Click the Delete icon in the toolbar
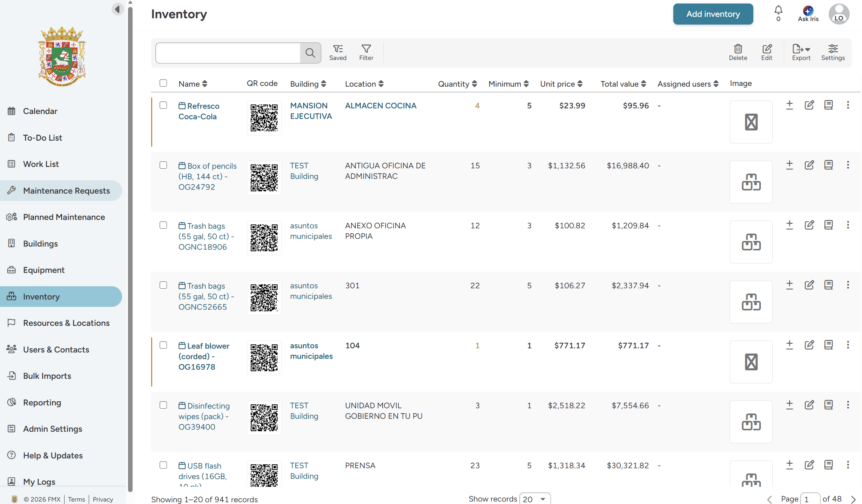 click(x=738, y=52)
